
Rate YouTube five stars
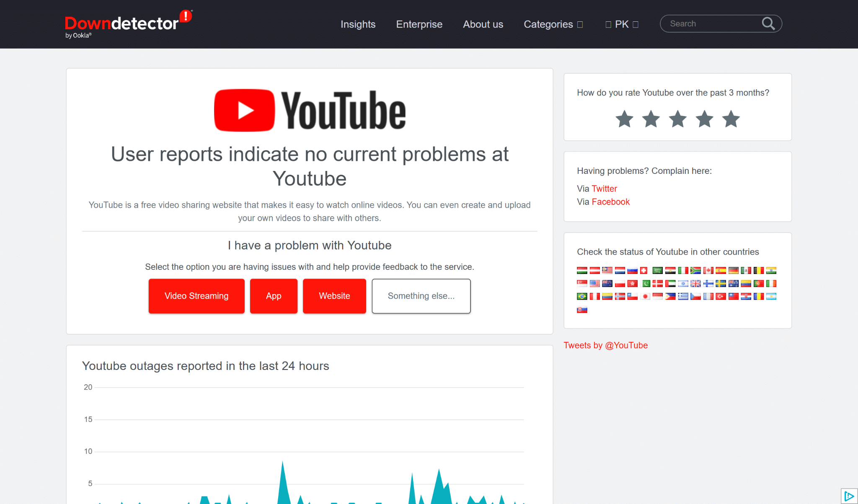[731, 119]
